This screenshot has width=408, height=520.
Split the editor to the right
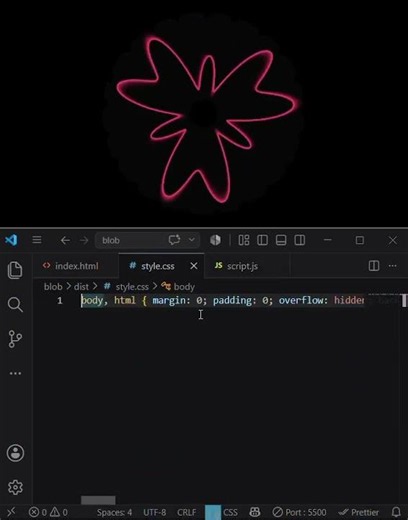(x=374, y=266)
